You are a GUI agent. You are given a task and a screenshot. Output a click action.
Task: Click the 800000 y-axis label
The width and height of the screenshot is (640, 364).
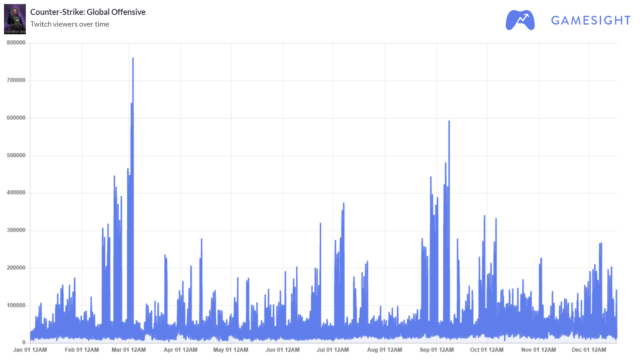(x=16, y=43)
